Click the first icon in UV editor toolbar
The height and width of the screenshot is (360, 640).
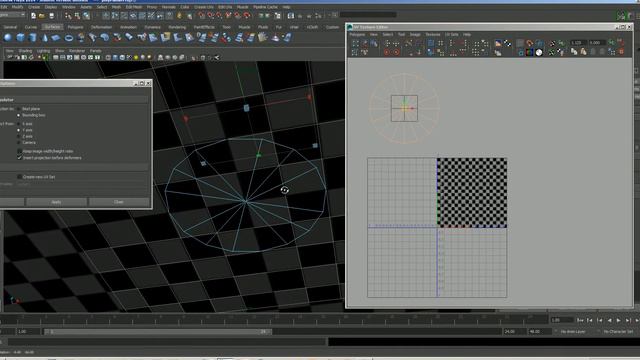355,43
